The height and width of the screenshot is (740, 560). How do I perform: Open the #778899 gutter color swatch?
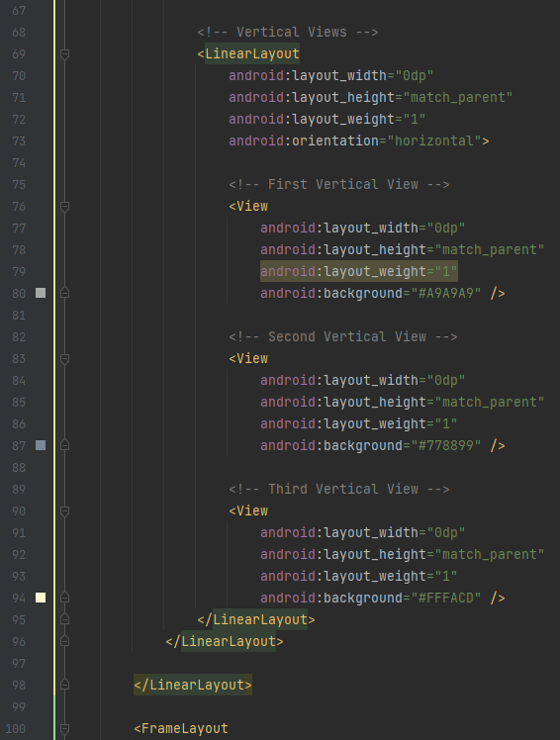pyautogui.click(x=41, y=445)
